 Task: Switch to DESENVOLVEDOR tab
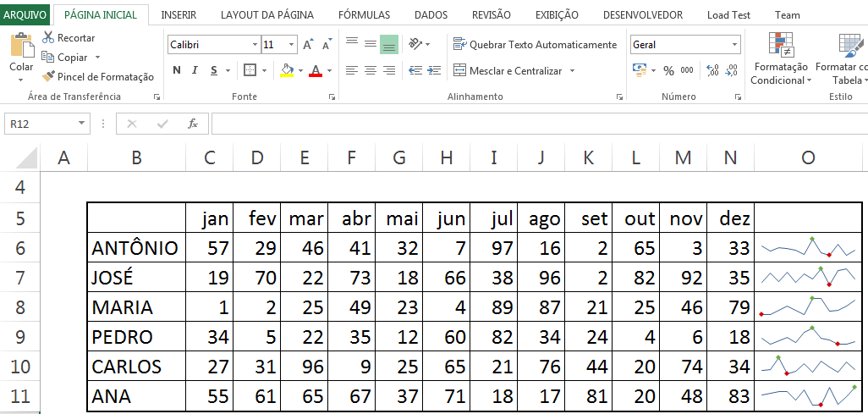[643, 15]
